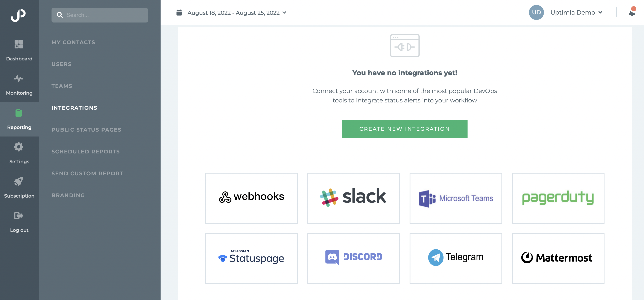644x300 pixels.
Task: Select the Reporting clipboard icon
Action: coord(19,113)
